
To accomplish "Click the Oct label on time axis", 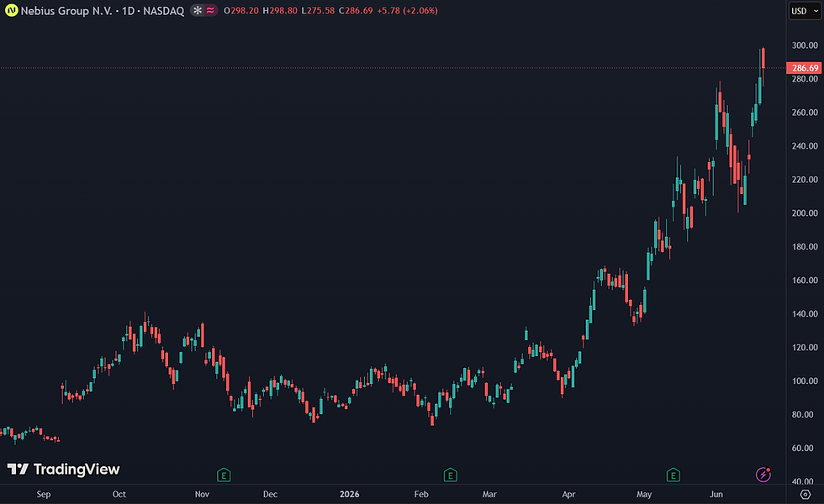I will tap(119, 495).
